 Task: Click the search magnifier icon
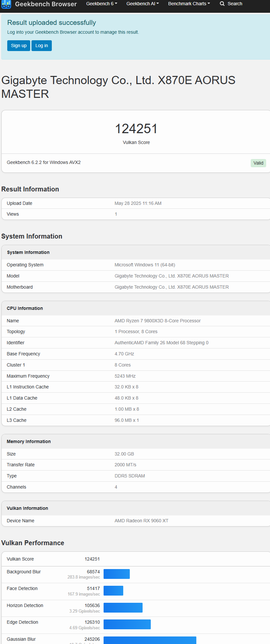click(x=222, y=4)
